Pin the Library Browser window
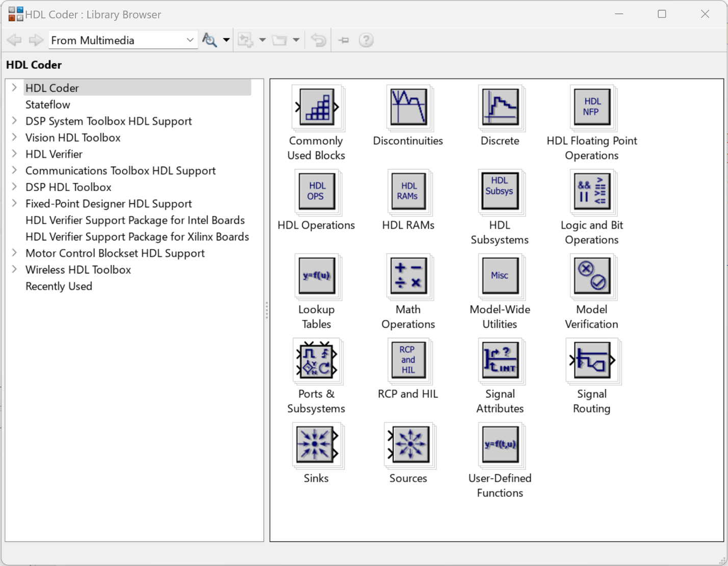Screen dimensions: 728x566 (343, 40)
